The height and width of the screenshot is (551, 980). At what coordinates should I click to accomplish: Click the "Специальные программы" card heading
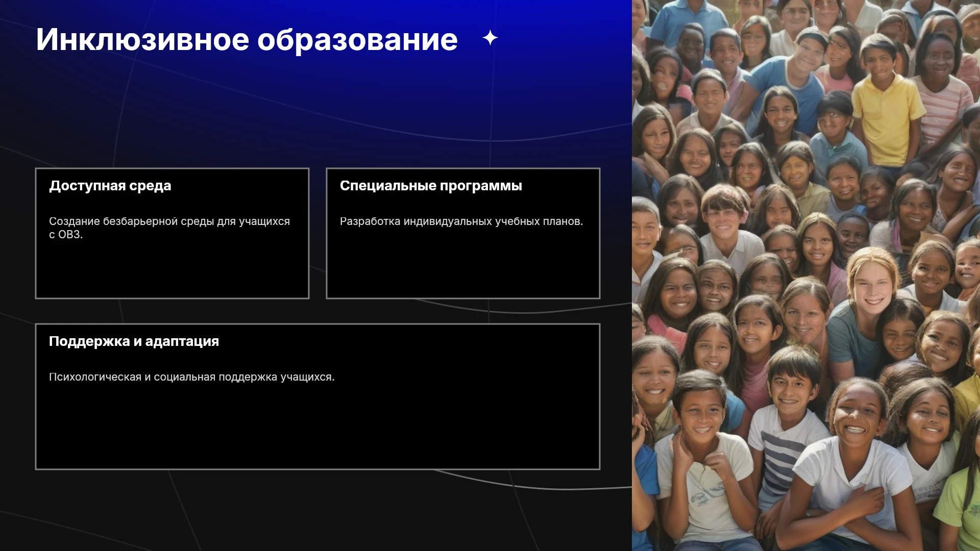pos(431,186)
